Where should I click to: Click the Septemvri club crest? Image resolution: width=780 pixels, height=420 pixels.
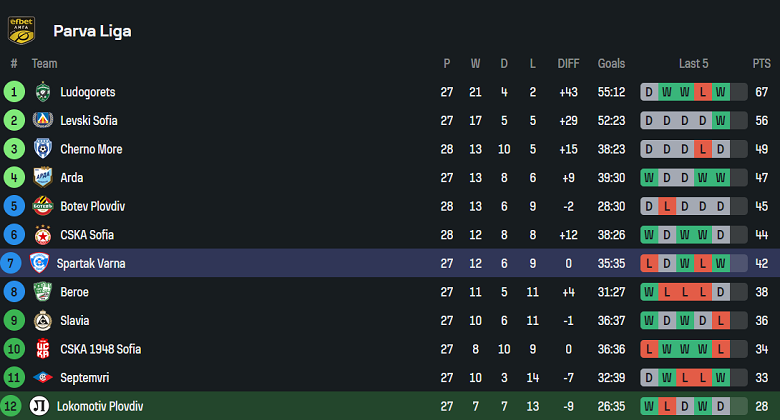tap(42, 378)
